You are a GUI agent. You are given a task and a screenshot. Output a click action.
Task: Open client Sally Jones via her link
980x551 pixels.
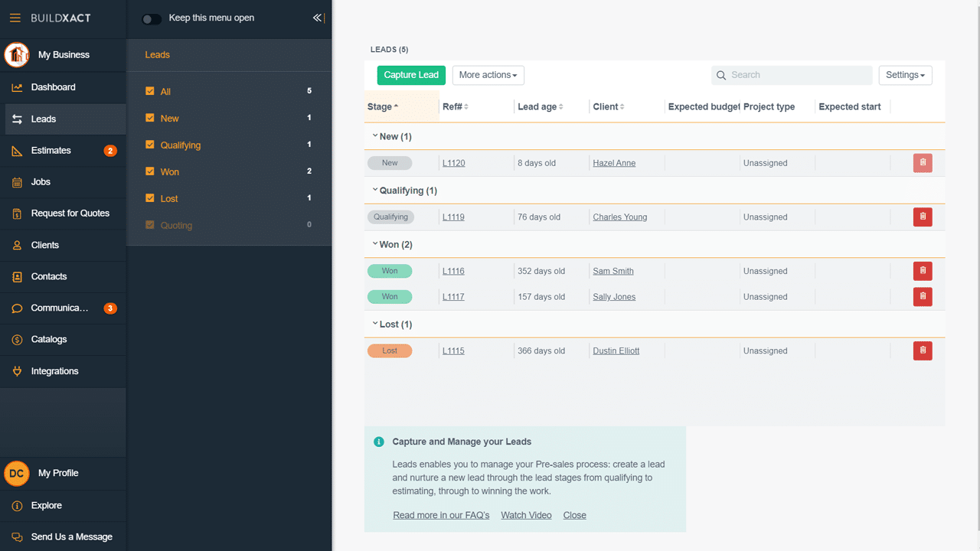coord(612,296)
